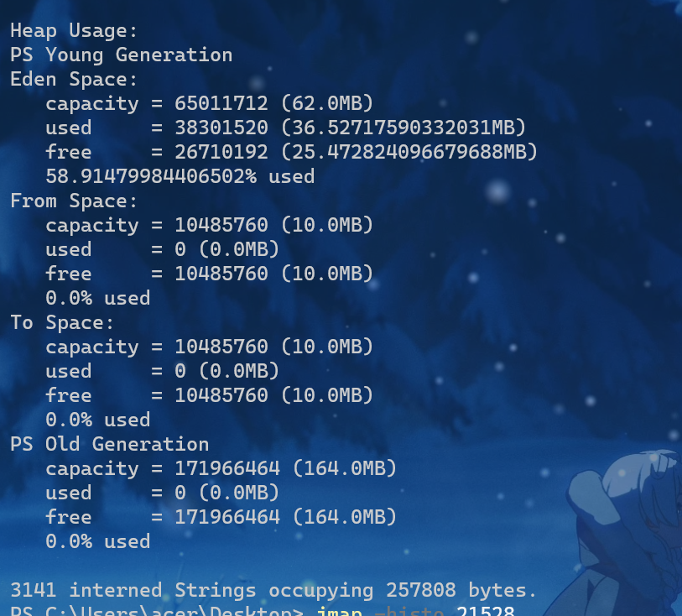
Task: Click Eden capacity value 65011712
Action: pyautogui.click(x=221, y=103)
